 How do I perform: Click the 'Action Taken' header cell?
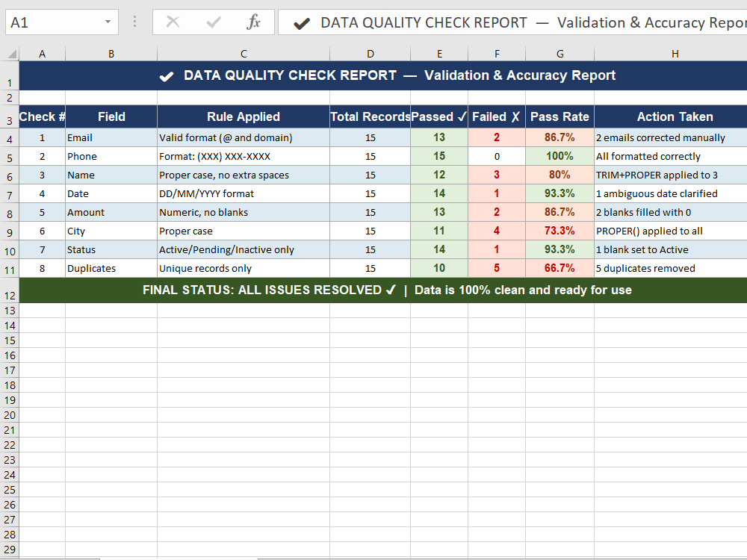pos(671,116)
